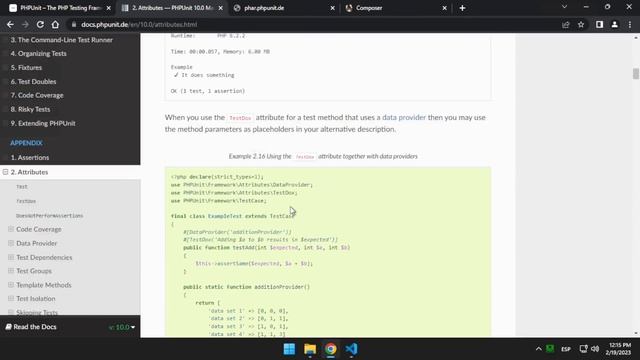640x360 pixels.
Task: Expand the Test Isolation subsection
Action: tap(11, 299)
